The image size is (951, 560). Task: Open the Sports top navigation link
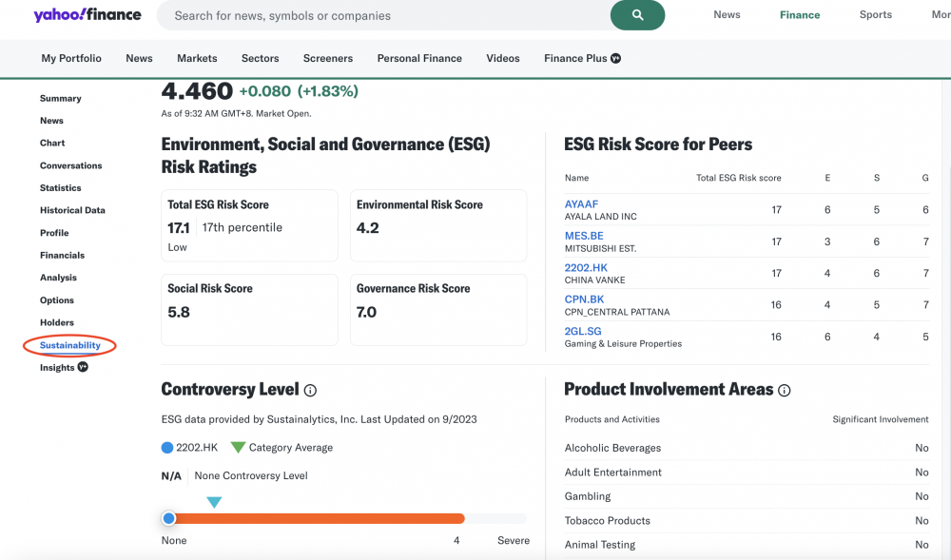point(875,14)
